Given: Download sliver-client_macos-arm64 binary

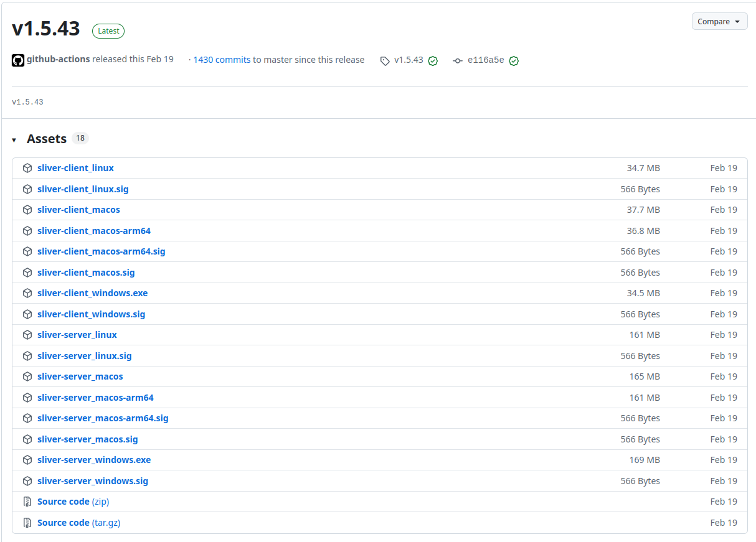Looking at the screenshot, I should pos(93,231).
